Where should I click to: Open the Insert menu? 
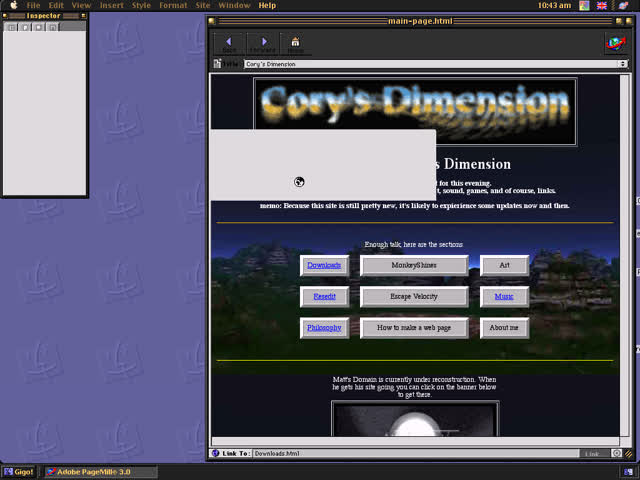tap(112, 6)
